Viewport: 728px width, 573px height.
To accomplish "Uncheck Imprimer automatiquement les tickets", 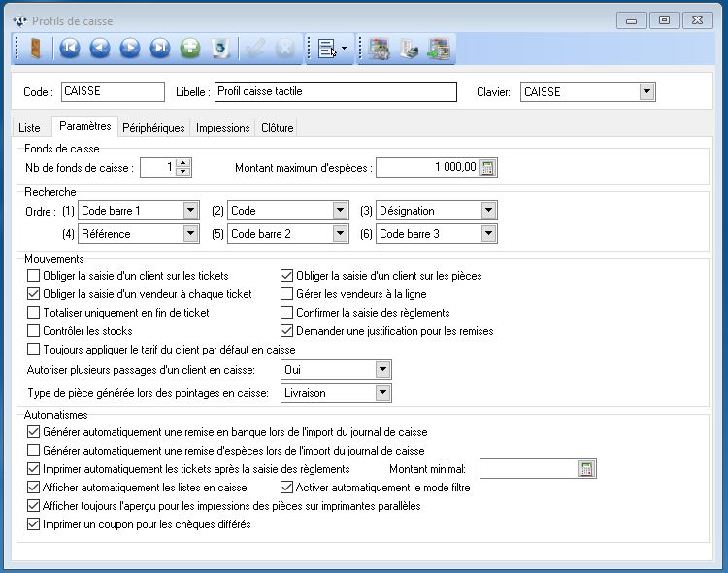I will click(33, 469).
